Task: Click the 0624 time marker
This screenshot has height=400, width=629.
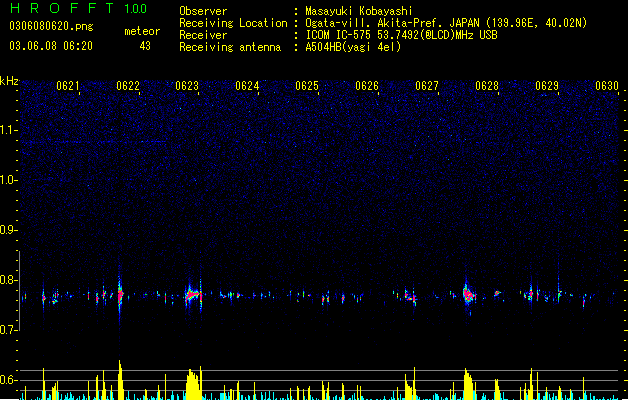Action: (247, 86)
